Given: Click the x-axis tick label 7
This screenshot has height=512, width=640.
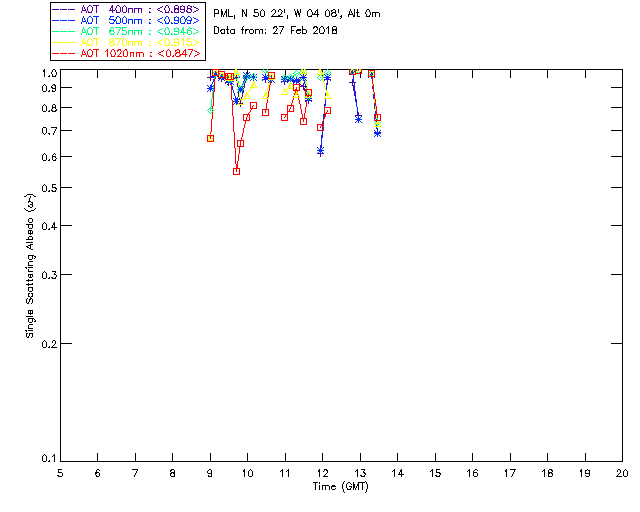Looking at the screenshot, I should pos(135,473).
